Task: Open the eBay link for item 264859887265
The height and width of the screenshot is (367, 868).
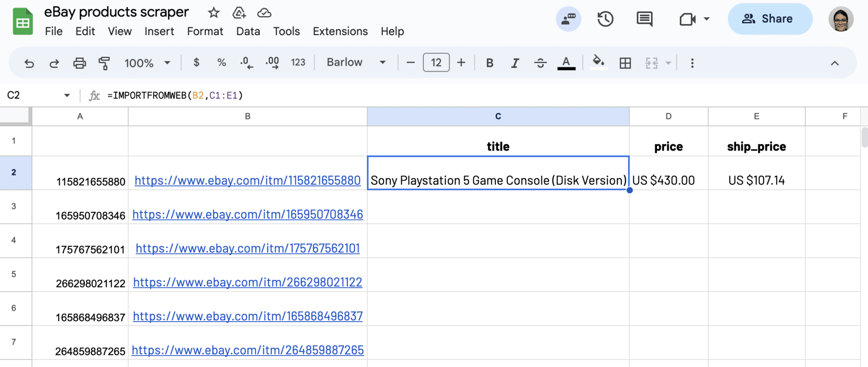Action: pyautogui.click(x=248, y=350)
